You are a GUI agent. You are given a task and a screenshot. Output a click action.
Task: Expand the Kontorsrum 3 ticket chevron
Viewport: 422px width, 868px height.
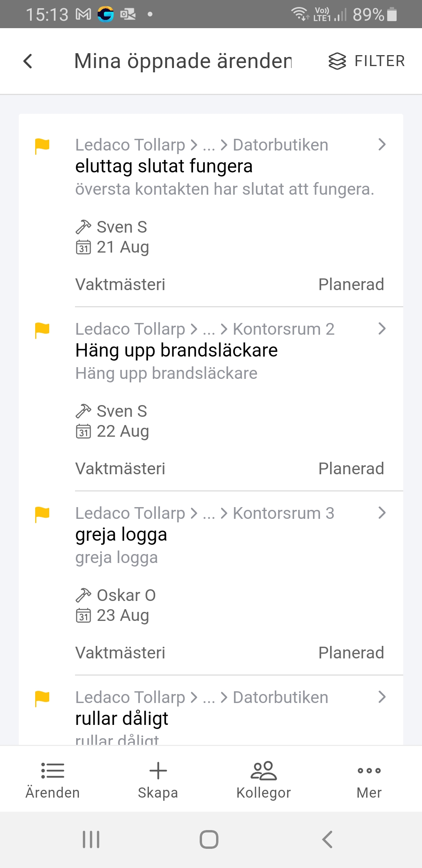(x=382, y=513)
